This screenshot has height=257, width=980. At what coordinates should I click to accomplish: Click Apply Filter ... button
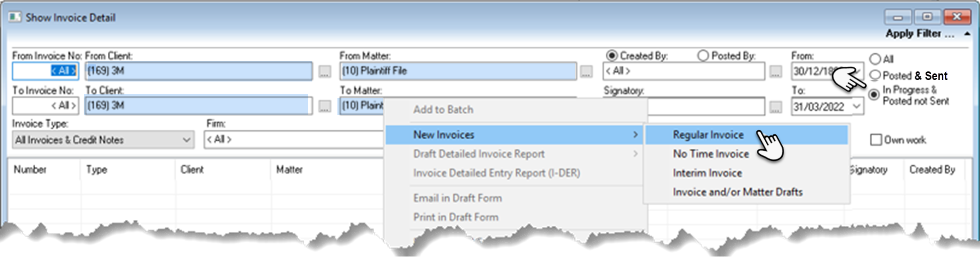(x=920, y=34)
